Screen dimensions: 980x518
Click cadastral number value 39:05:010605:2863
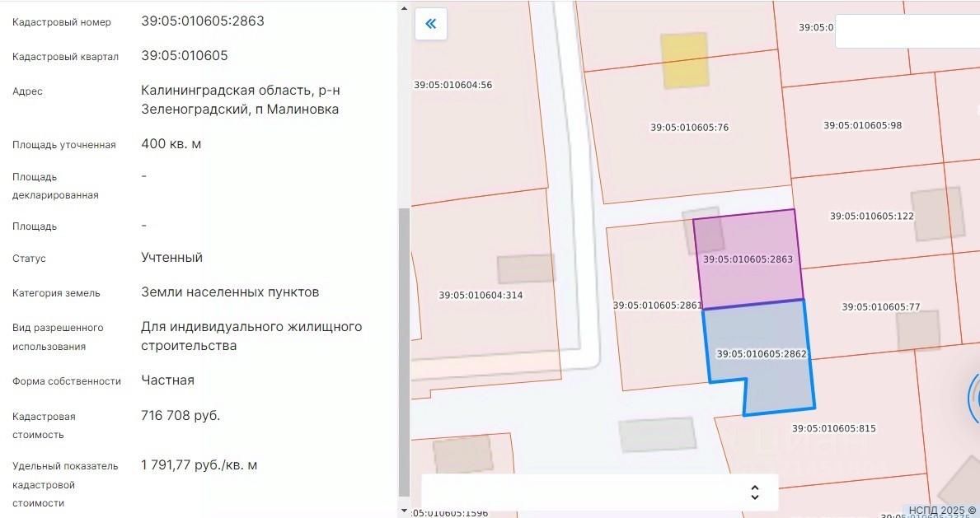tap(203, 21)
